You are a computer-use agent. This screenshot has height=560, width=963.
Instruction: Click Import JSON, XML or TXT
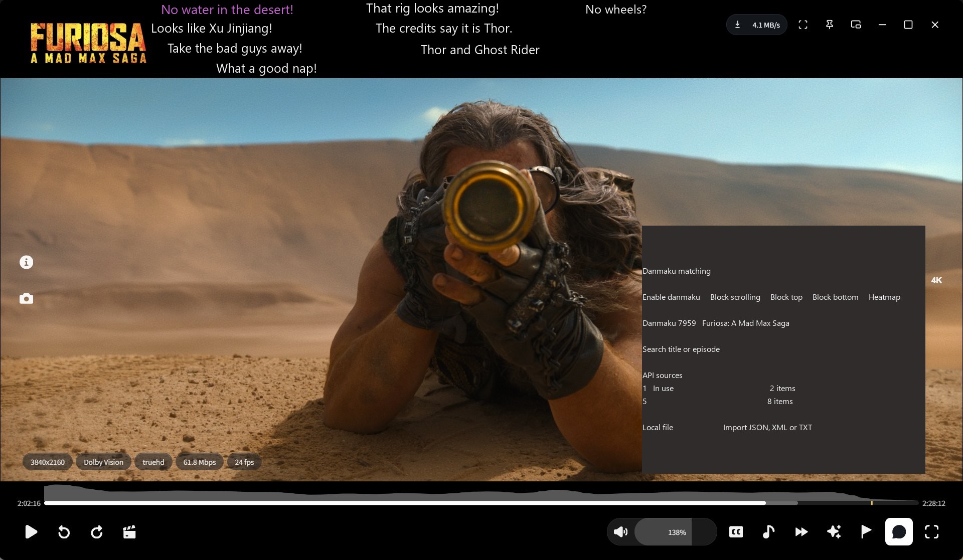click(x=767, y=428)
